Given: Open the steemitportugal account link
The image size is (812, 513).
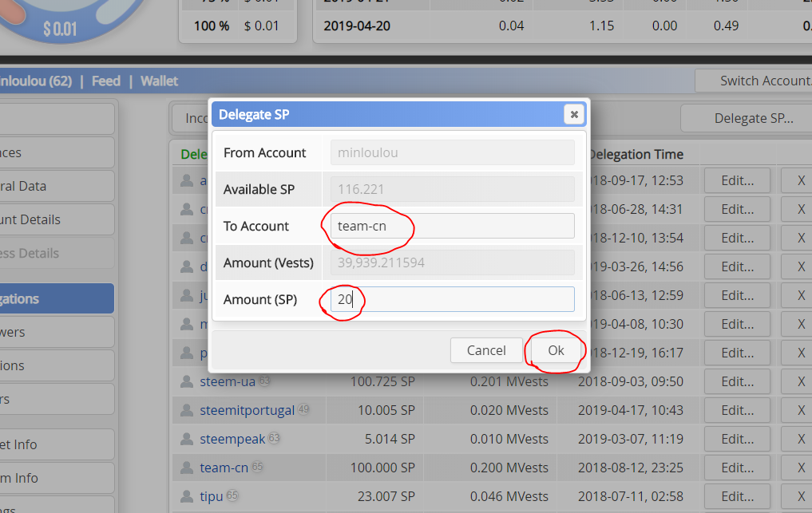Looking at the screenshot, I should tap(247, 410).
